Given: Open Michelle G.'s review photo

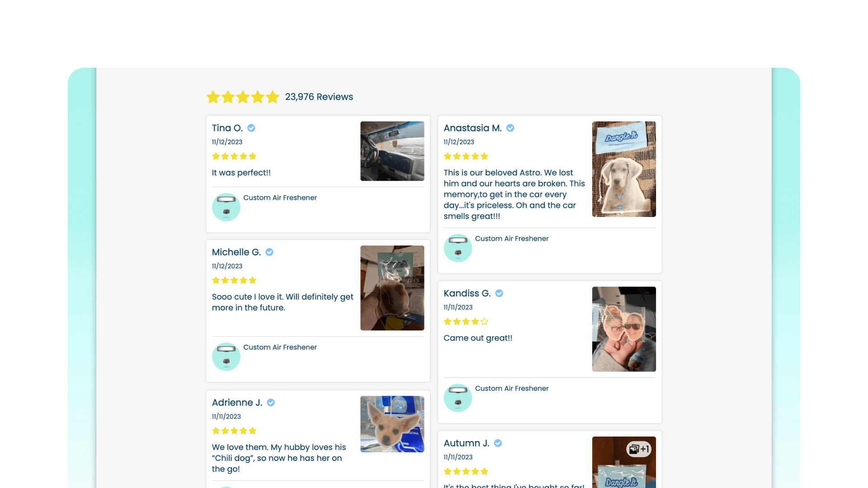Looking at the screenshot, I should 392,288.
